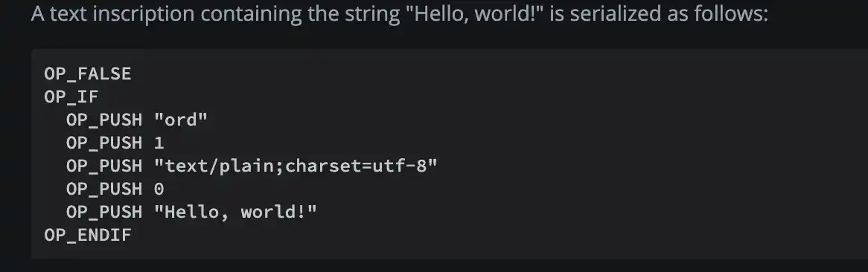Viewport: 868px width, 272px height.
Task: Click the OP_FALSE opcode line
Action: (87, 74)
